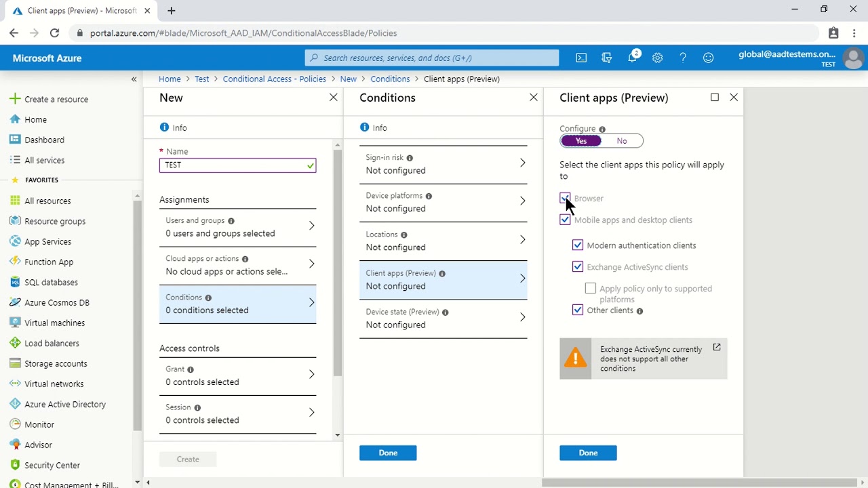Viewport: 868px width, 488px height.
Task: Click the All resources grid icon
Action: [15, 201]
